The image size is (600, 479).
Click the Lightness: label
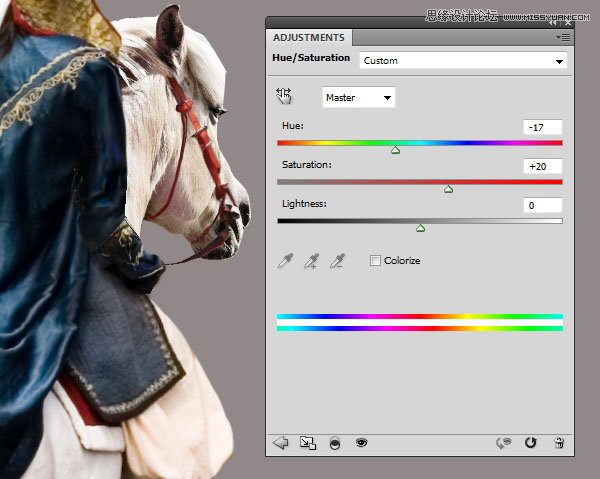click(305, 204)
